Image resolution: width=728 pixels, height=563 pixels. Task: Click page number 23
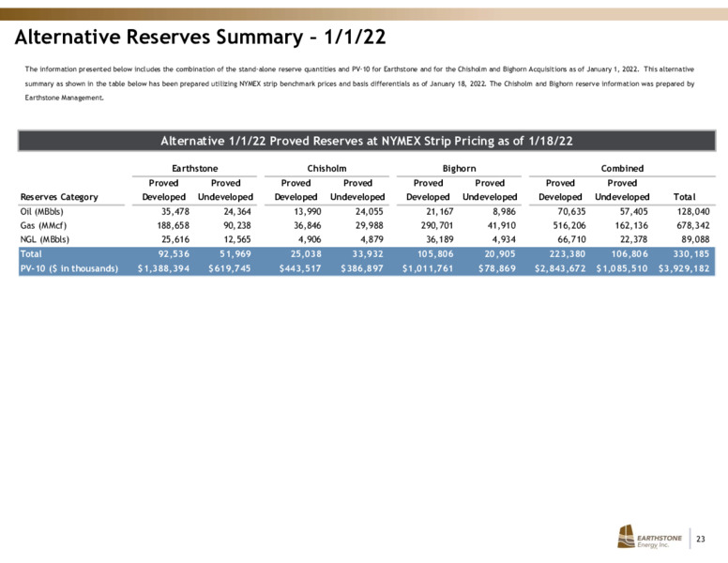pos(701,539)
